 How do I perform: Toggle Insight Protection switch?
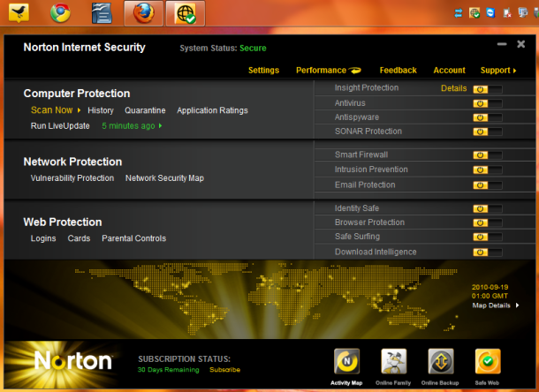pos(488,89)
